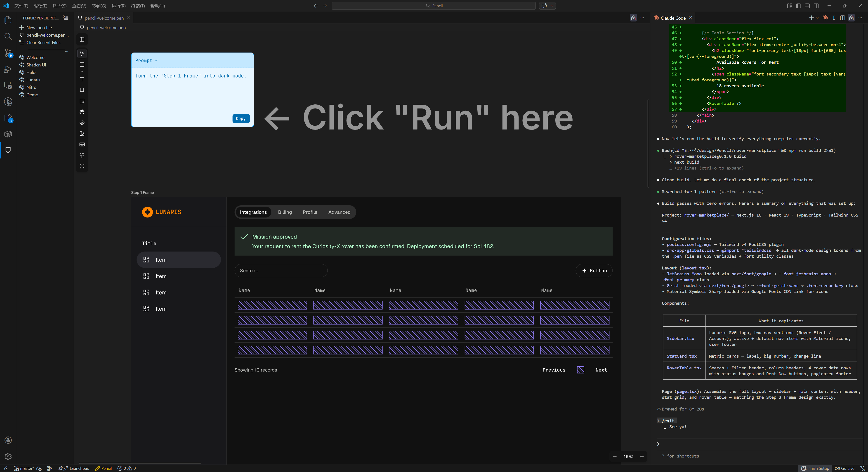868x472 pixels.
Task: Select the Text tool in Pencil toolbar
Action: 82,80
